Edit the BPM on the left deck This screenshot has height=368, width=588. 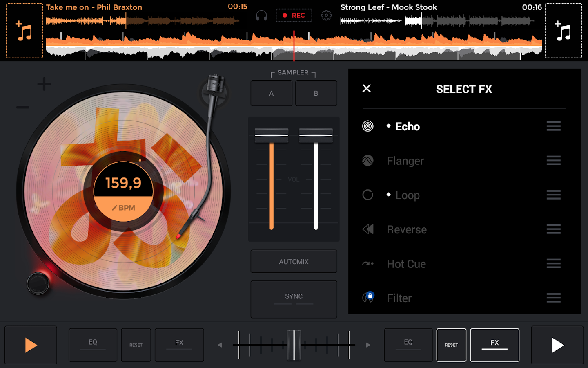123,208
